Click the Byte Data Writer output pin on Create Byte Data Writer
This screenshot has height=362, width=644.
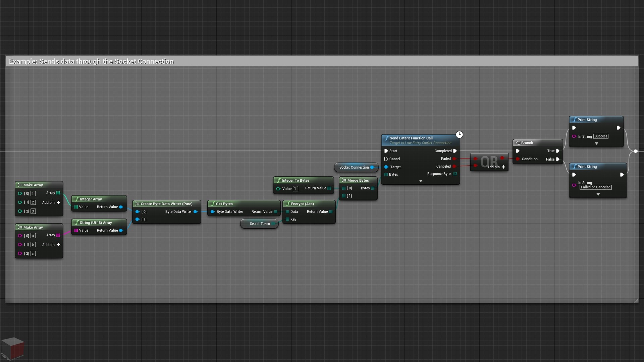[x=196, y=212]
